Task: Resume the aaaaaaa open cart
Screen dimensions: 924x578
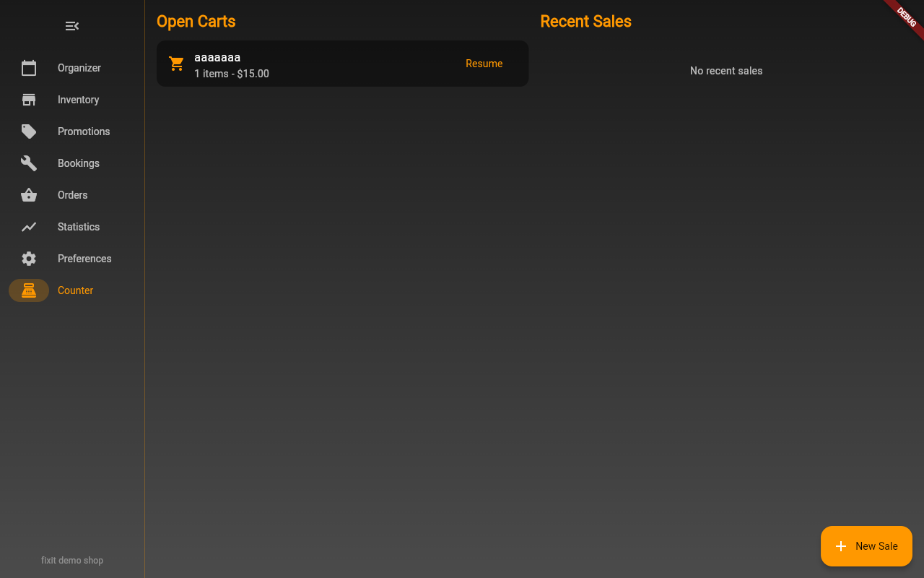Action: pyautogui.click(x=484, y=64)
